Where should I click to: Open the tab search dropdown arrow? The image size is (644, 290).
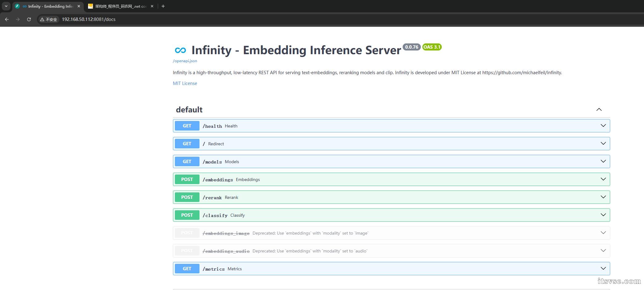(6, 6)
